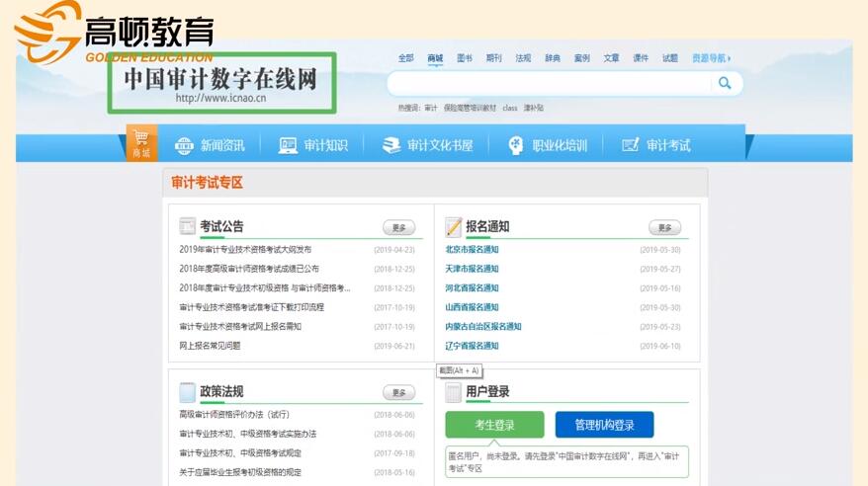Viewport: 868px width, 486px height.
Task: Click the hot search term class
Action: click(510, 108)
